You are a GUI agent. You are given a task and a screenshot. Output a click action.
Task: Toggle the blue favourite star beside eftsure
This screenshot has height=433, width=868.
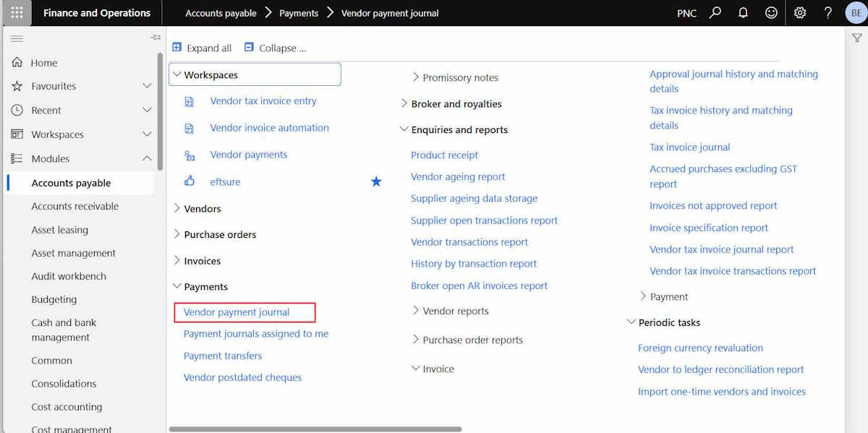[376, 181]
